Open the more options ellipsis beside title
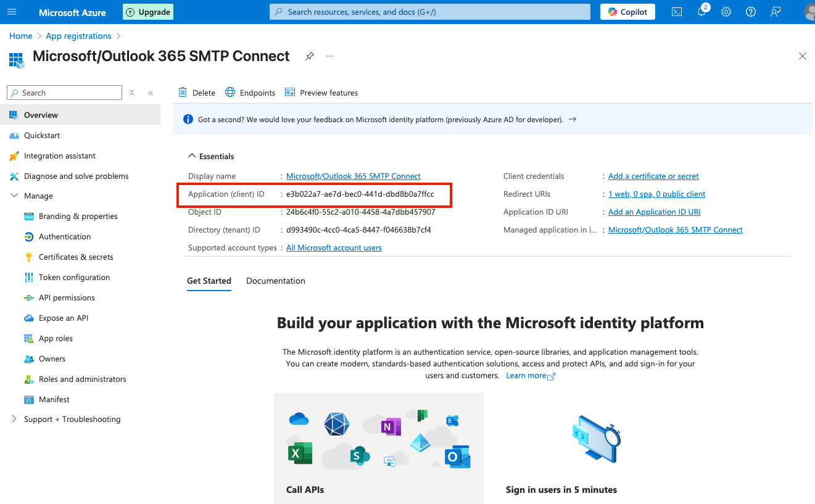The height and width of the screenshot is (504, 815). [x=329, y=56]
